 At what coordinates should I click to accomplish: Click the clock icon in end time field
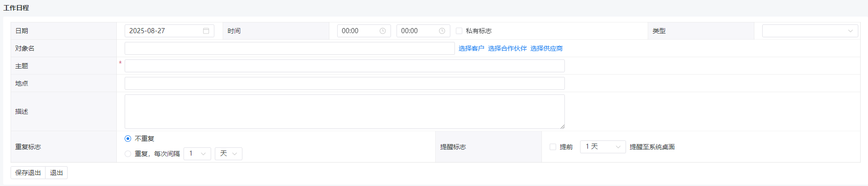click(x=442, y=31)
